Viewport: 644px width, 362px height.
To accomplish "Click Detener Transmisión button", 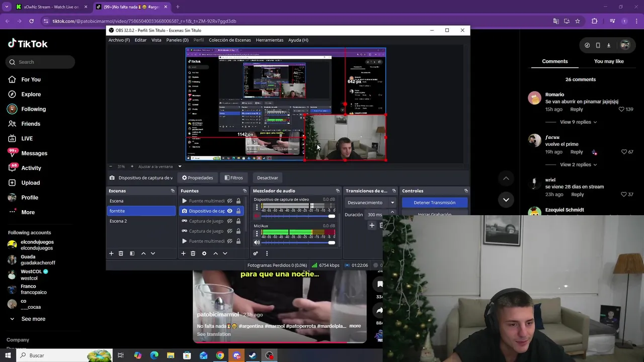I will pyautogui.click(x=434, y=203).
